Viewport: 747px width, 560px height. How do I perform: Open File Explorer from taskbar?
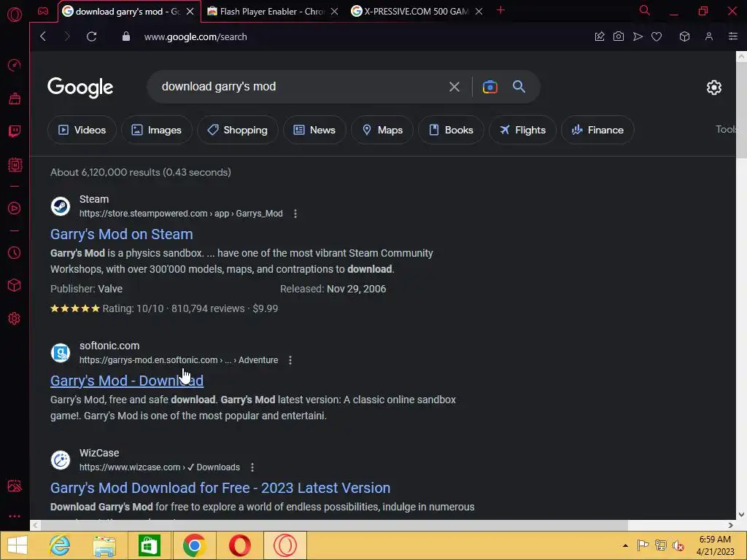(x=104, y=545)
